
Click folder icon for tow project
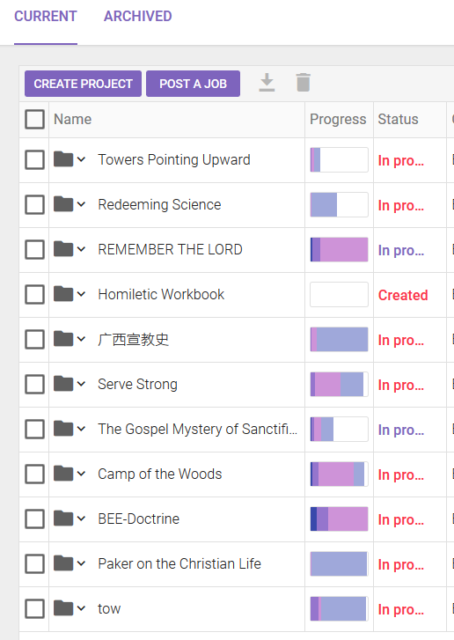click(63, 608)
